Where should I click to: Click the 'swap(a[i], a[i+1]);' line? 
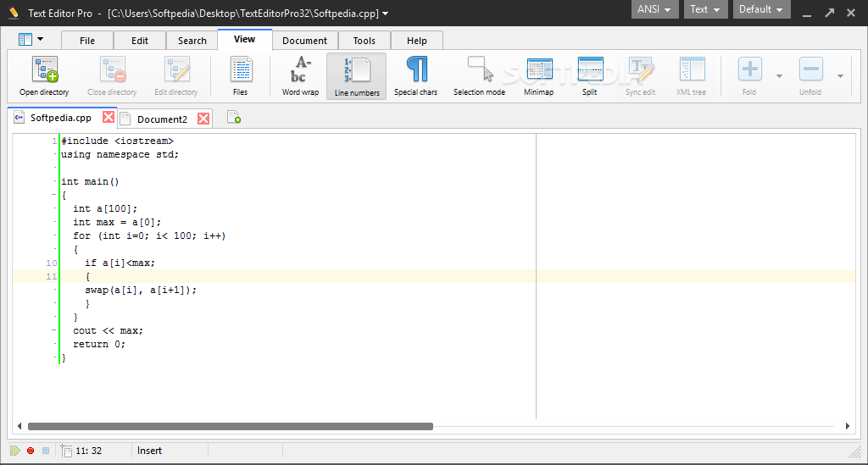141,290
